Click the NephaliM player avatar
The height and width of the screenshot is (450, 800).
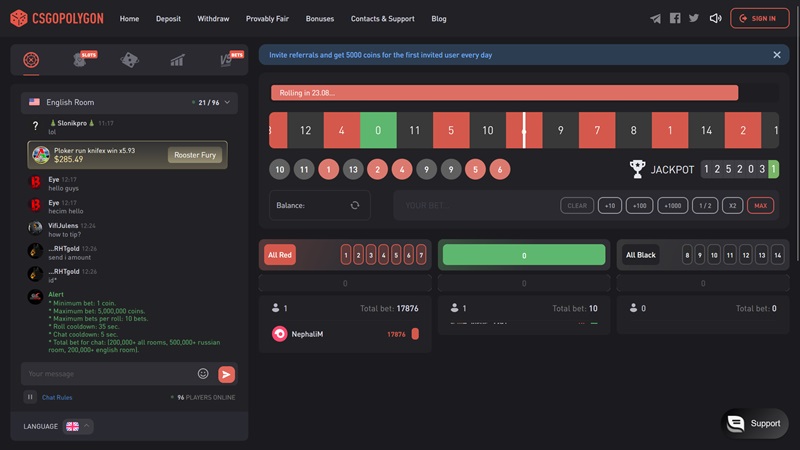280,334
